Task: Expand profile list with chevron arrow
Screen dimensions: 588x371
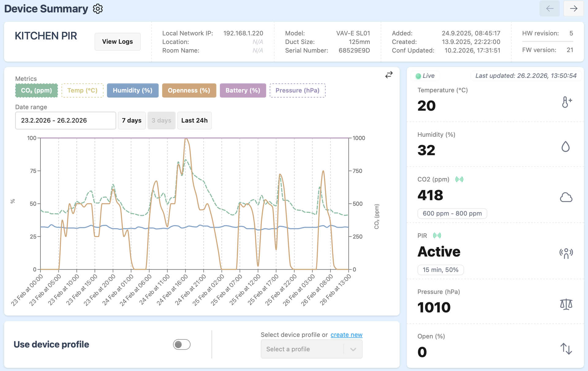Action: (353, 349)
